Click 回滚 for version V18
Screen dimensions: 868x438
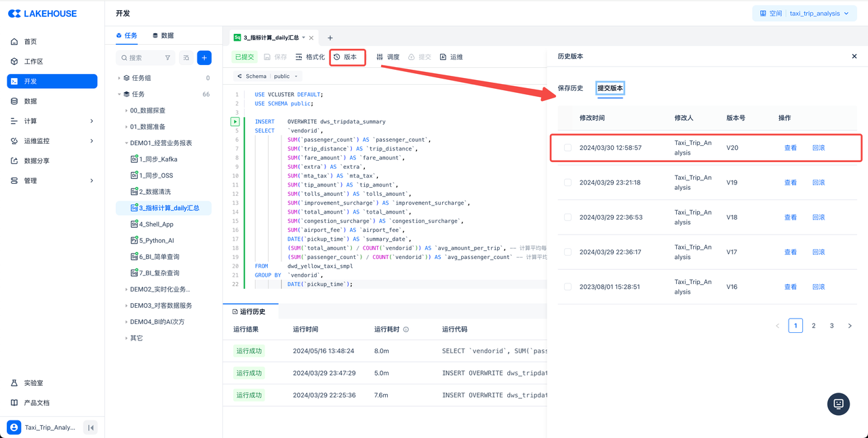818,218
